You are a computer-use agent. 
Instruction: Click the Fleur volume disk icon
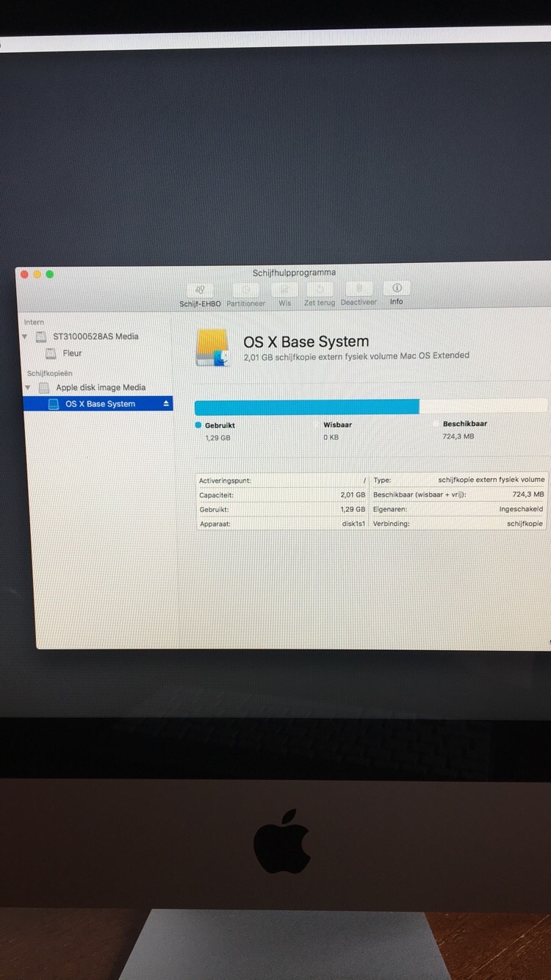(x=51, y=353)
